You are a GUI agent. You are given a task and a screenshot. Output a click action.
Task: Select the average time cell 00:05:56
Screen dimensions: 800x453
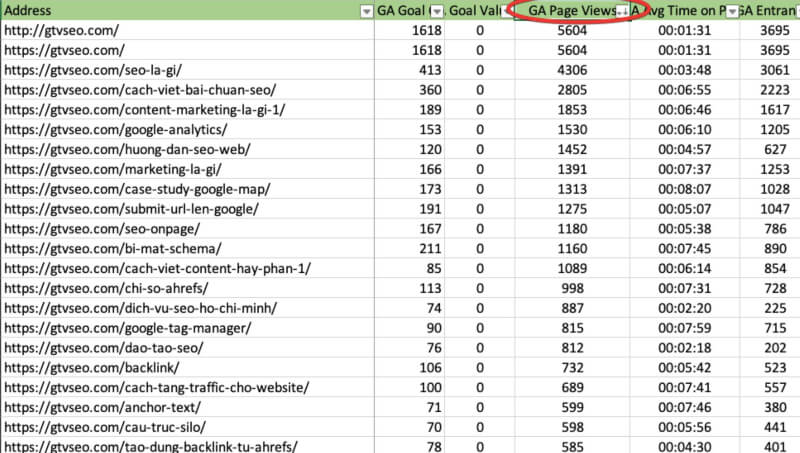[x=685, y=427]
